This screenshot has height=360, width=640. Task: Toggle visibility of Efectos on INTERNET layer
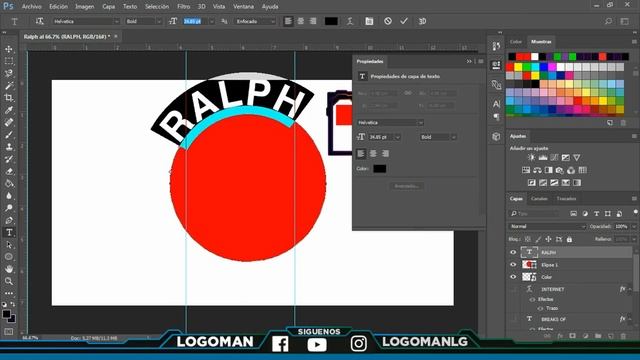[532, 299]
